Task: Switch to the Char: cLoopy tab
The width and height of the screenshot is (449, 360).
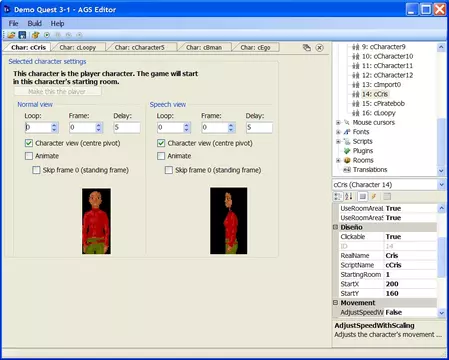Action: coord(78,48)
